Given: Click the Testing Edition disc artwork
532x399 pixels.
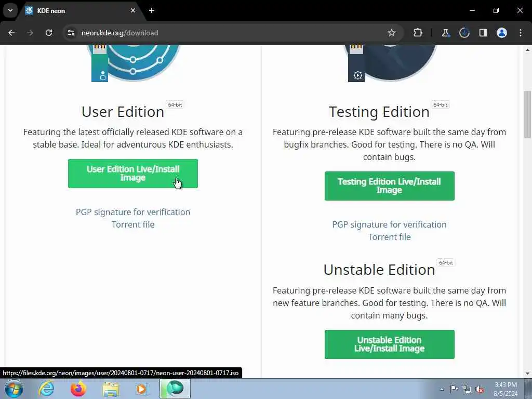Looking at the screenshot, I should [x=390, y=63].
